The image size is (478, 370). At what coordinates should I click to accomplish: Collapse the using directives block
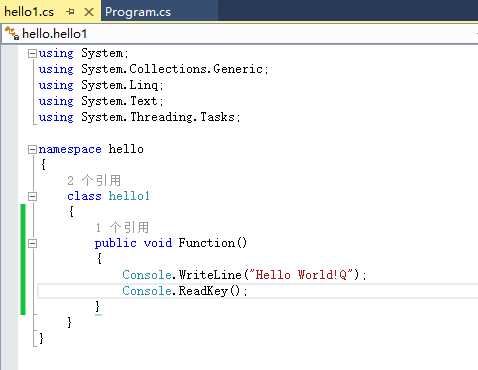coord(32,53)
